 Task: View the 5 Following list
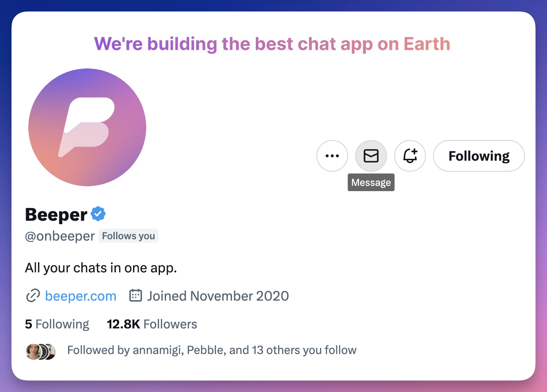click(57, 324)
